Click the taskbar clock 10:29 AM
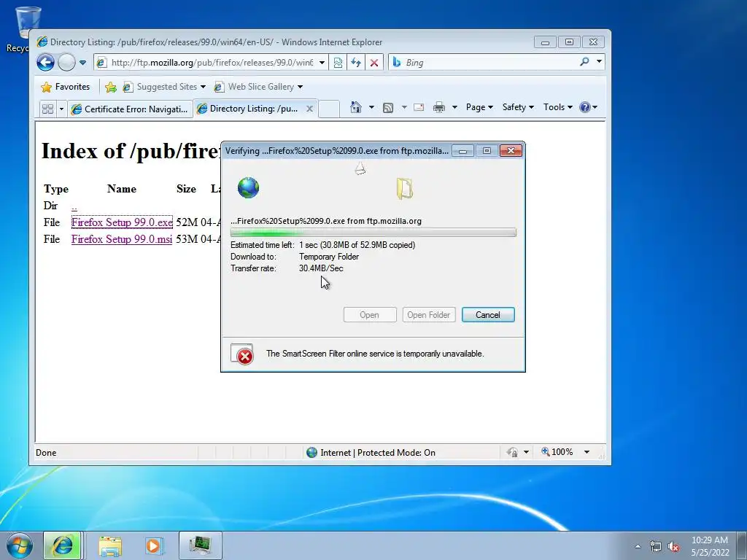747x560 pixels. pyautogui.click(x=710, y=540)
